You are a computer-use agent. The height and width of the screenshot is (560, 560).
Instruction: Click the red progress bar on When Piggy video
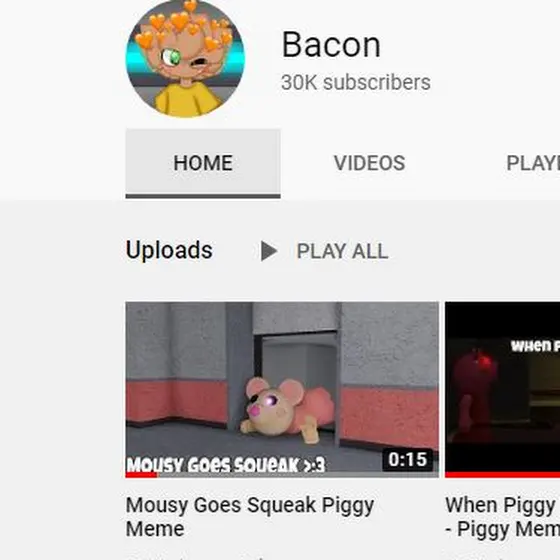click(x=502, y=475)
